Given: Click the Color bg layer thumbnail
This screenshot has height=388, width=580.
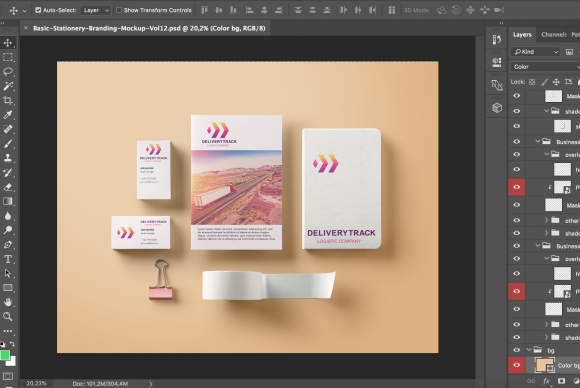Looking at the screenshot, I should (544, 365).
